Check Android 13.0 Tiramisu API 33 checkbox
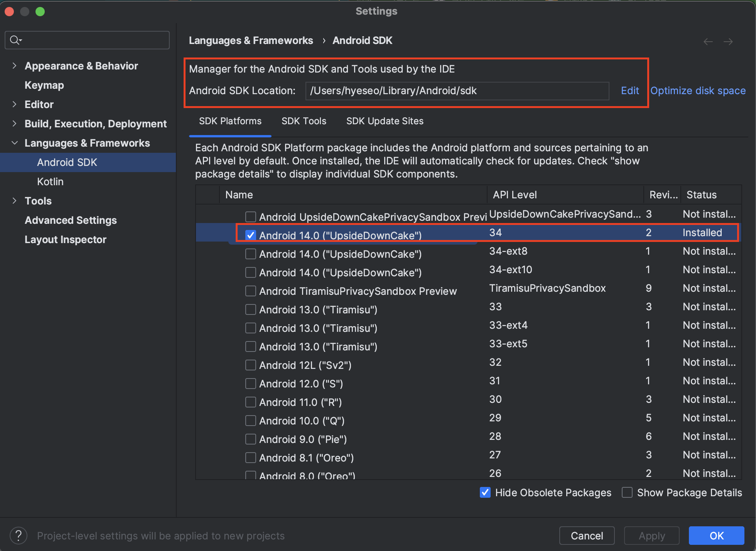Screen dimensions: 756x551 [x=251, y=309]
